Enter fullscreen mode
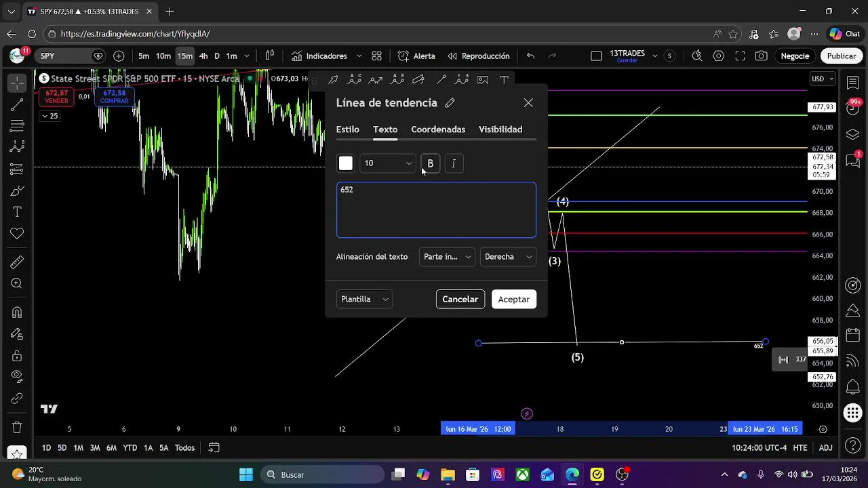Image resolution: width=868 pixels, height=488 pixels. click(x=741, y=56)
